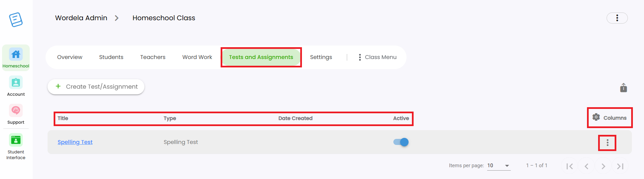
Task: Open Columns gear settings
Action: (x=610, y=118)
